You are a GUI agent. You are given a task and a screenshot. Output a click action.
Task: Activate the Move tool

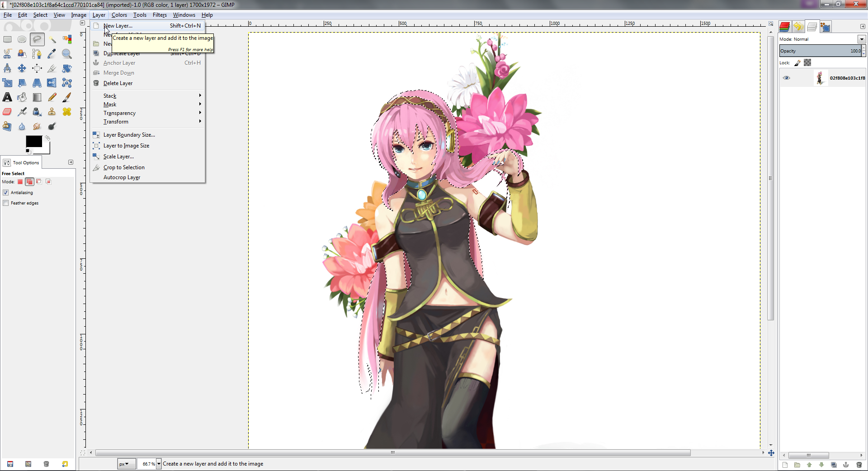(x=22, y=68)
